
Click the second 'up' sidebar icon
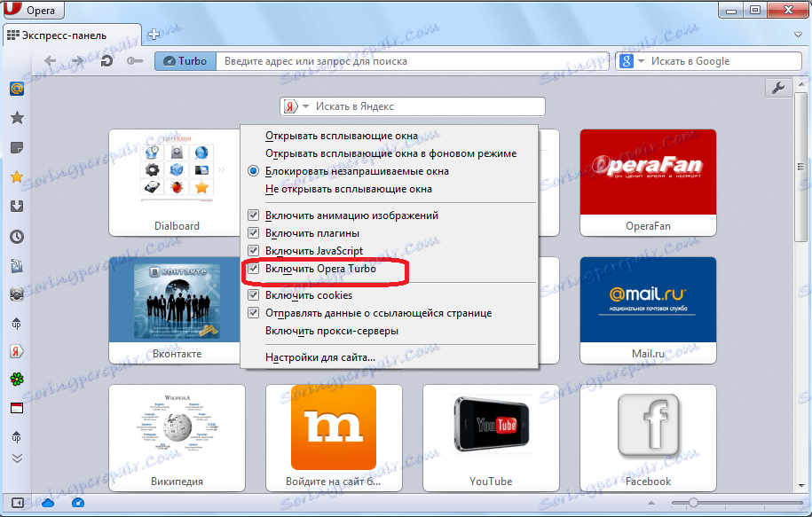[17, 437]
